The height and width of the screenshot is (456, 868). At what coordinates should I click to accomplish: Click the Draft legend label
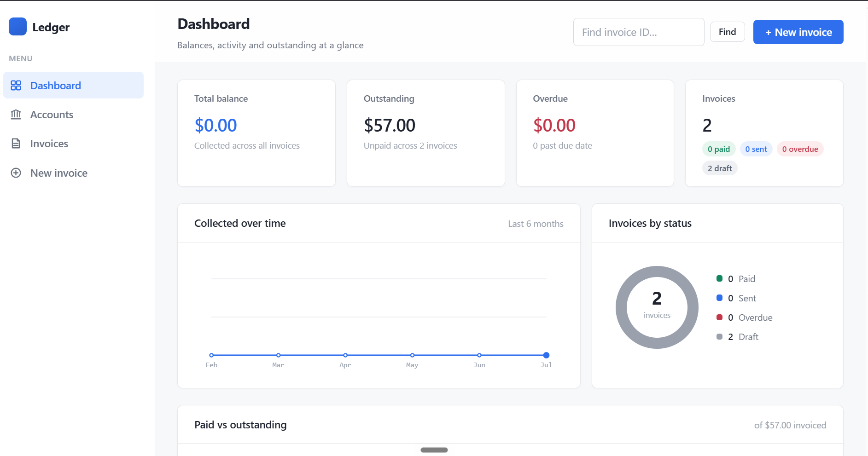click(748, 337)
